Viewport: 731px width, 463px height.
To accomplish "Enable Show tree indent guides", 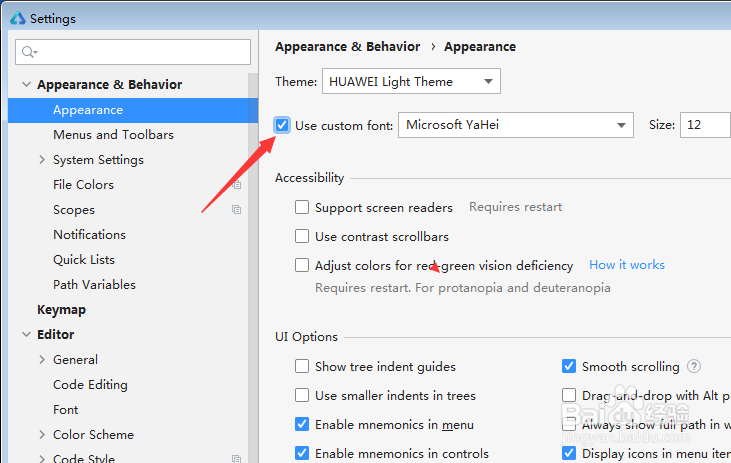I will coord(302,366).
